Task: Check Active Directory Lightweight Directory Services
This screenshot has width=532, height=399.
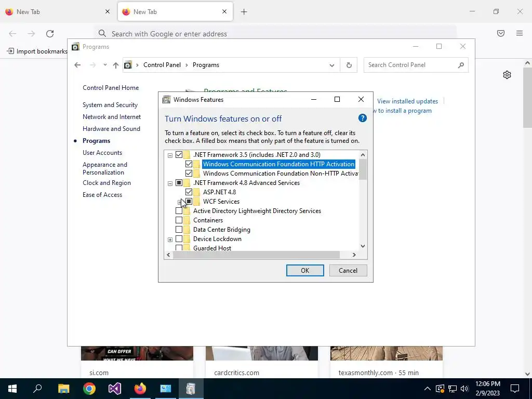Action: pyautogui.click(x=179, y=211)
